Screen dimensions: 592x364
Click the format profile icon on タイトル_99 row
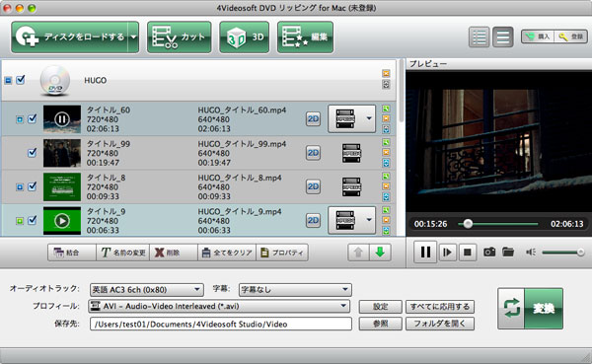pyautogui.click(x=351, y=153)
